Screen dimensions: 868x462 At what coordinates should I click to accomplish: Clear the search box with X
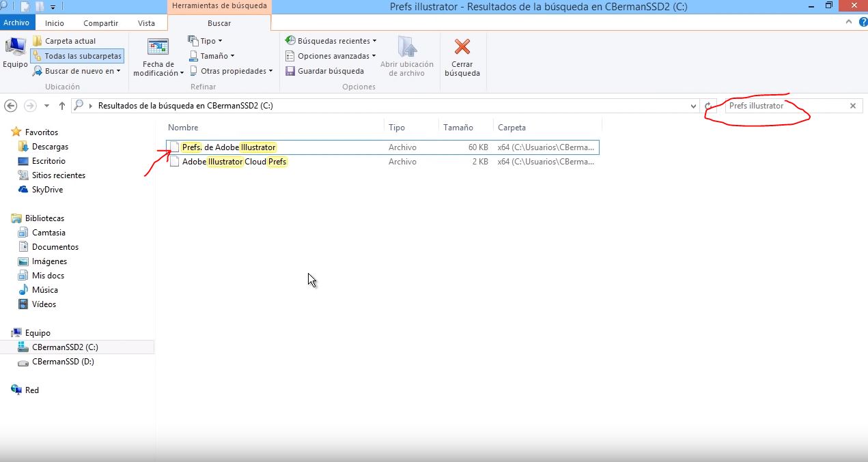(x=853, y=106)
